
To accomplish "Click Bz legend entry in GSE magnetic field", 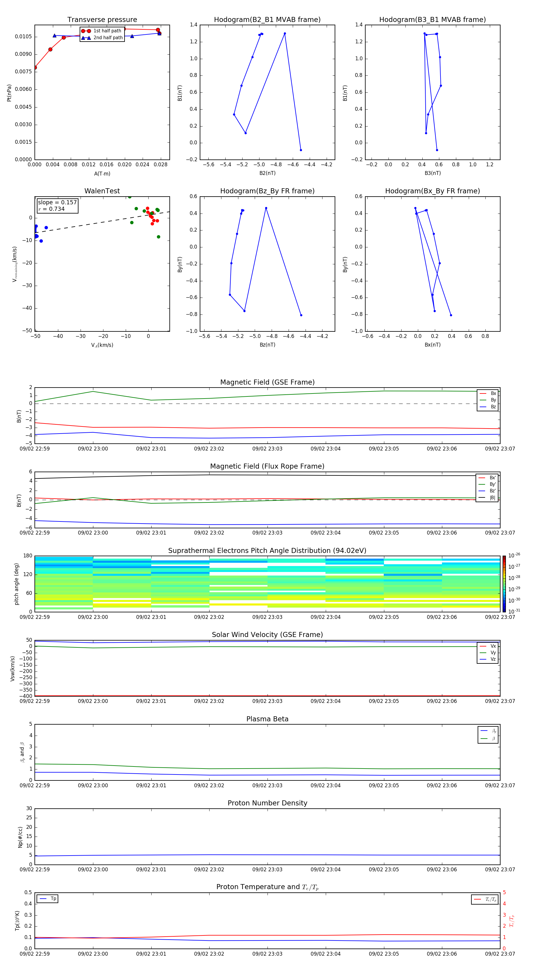I will 488,407.
